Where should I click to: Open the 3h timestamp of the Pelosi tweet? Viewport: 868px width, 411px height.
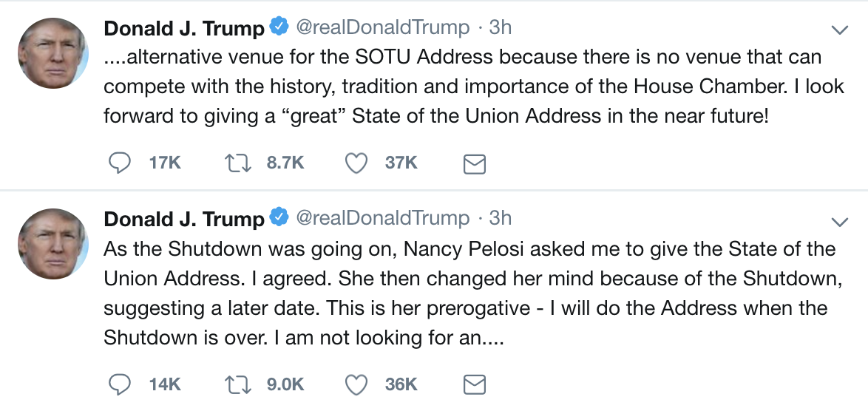pos(501,219)
